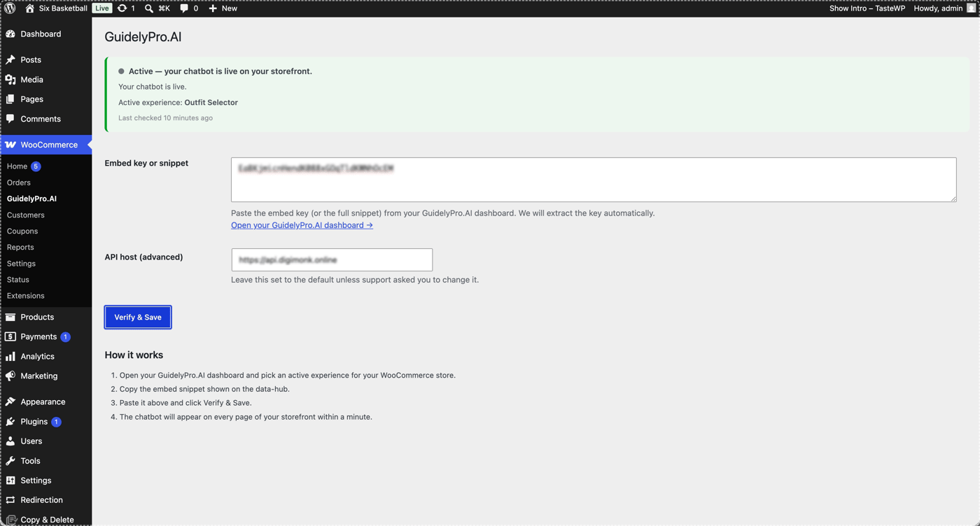The image size is (980, 526).
Task: Click the Dashboard gauge icon
Action: click(x=10, y=34)
